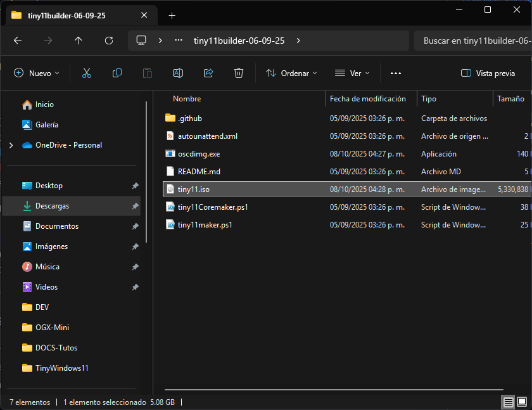The image size is (532, 410).
Task: Expand the OneDrive - Personal tree node
Action: pyautogui.click(x=10, y=145)
